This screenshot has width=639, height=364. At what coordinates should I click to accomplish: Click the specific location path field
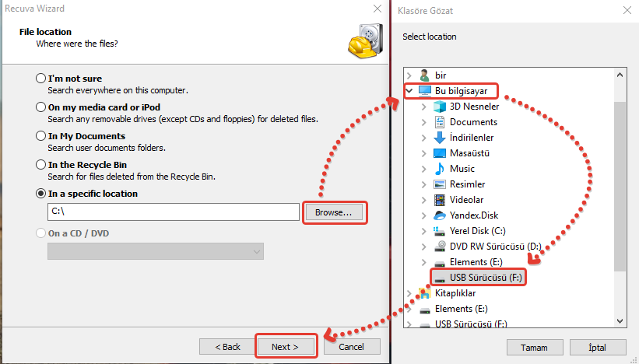pos(173,212)
